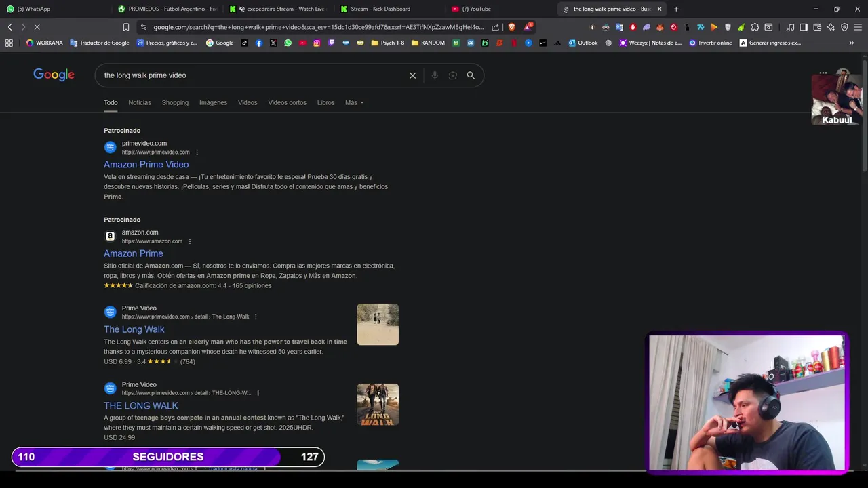Screen dimensions: 868x488
Task: Open the Psych 1-8 bookmarks folder
Action: coord(387,43)
